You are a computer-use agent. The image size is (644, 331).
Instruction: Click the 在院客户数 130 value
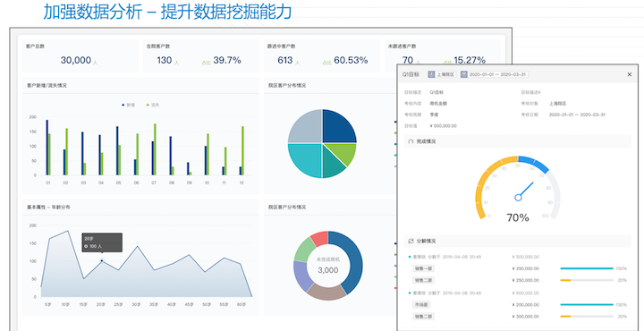(x=165, y=60)
